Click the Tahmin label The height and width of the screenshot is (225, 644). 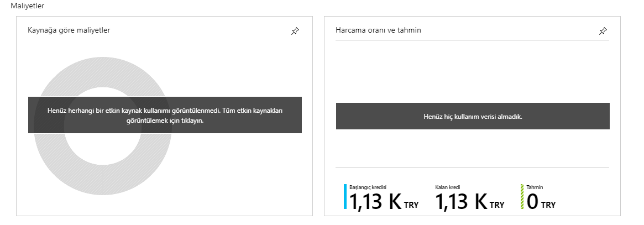point(535,187)
